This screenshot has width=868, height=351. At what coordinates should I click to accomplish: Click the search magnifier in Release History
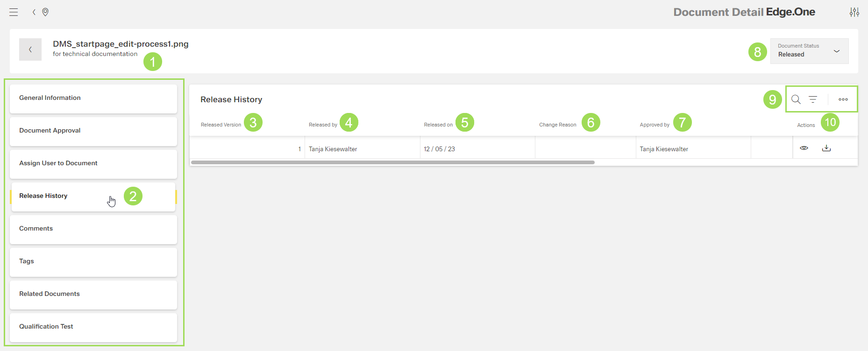click(796, 99)
